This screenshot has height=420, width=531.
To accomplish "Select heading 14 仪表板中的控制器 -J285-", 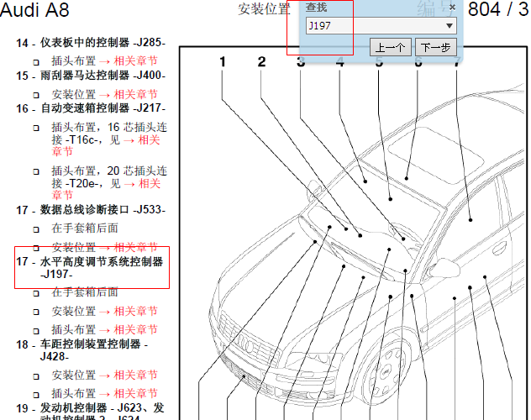I will [91, 43].
